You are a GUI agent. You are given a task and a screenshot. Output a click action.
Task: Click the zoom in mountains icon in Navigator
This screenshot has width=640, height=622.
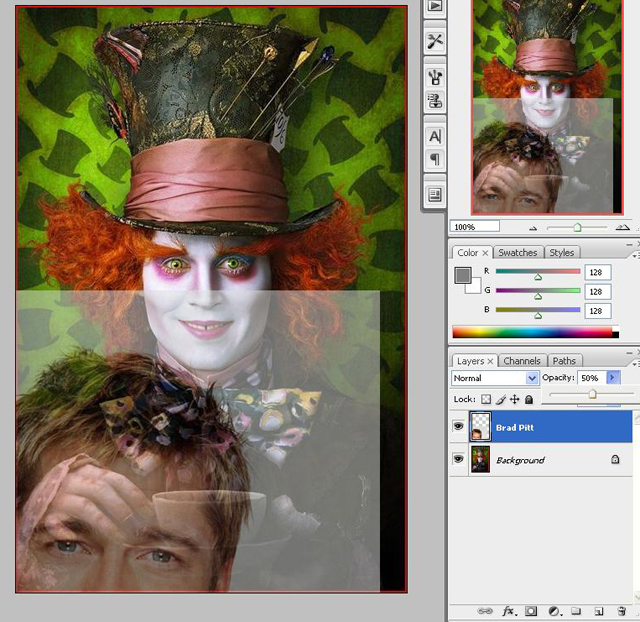coord(622,227)
